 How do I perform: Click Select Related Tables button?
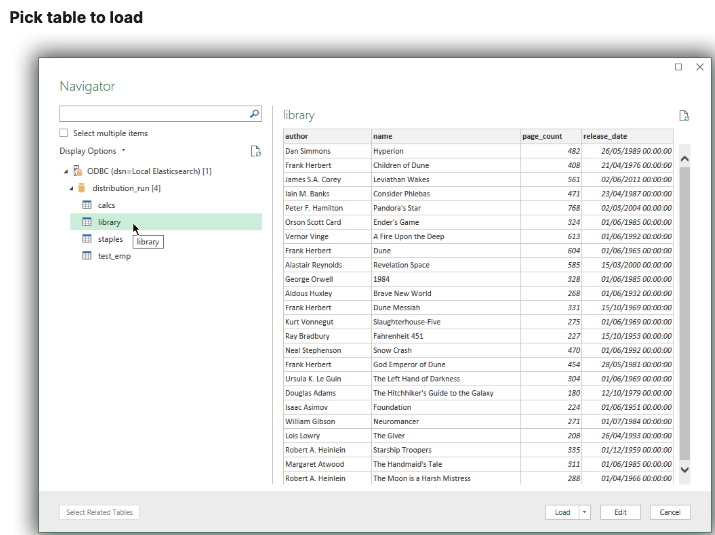click(x=99, y=512)
